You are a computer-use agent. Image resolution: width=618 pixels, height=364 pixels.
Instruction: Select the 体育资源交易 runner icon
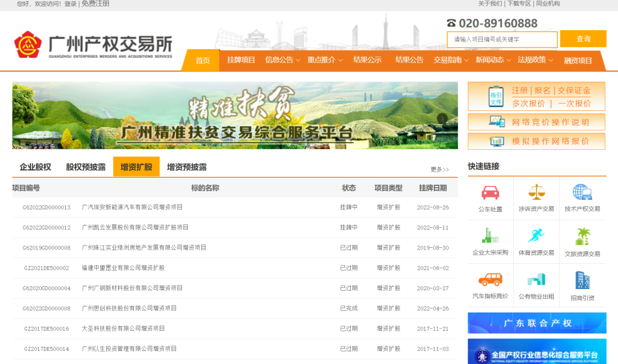coord(536,242)
